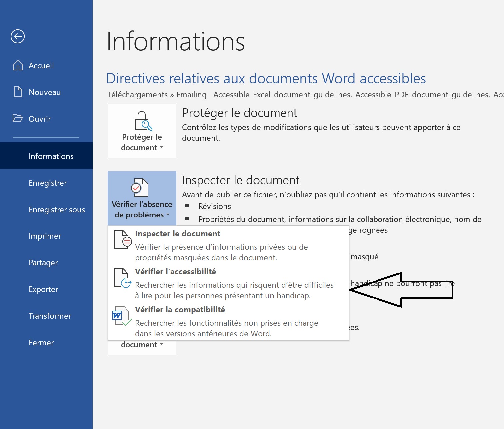Image resolution: width=504 pixels, height=429 pixels.
Task: Open the Directives relatives aux documents link
Action: click(266, 78)
